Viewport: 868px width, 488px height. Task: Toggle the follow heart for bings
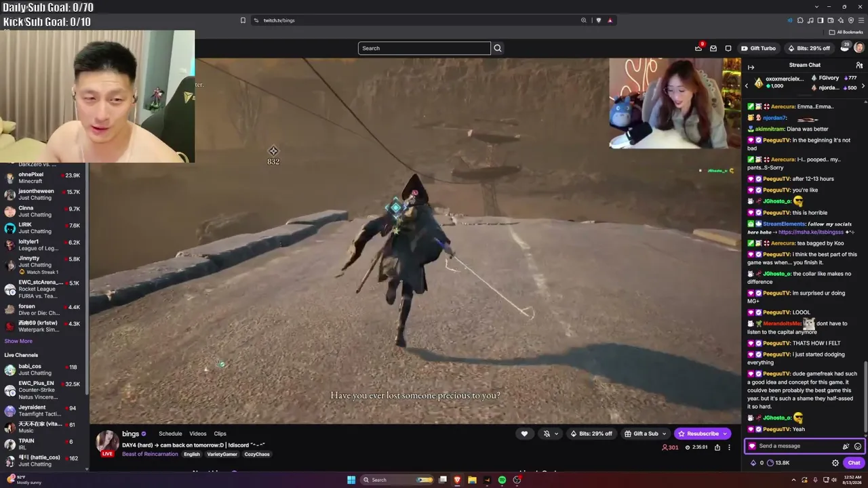tap(524, 434)
